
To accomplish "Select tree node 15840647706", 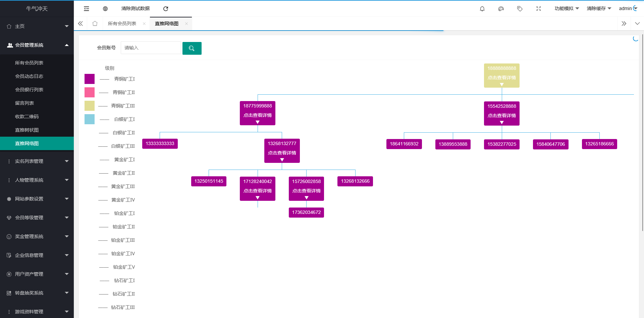I will pyautogui.click(x=551, y=144).
